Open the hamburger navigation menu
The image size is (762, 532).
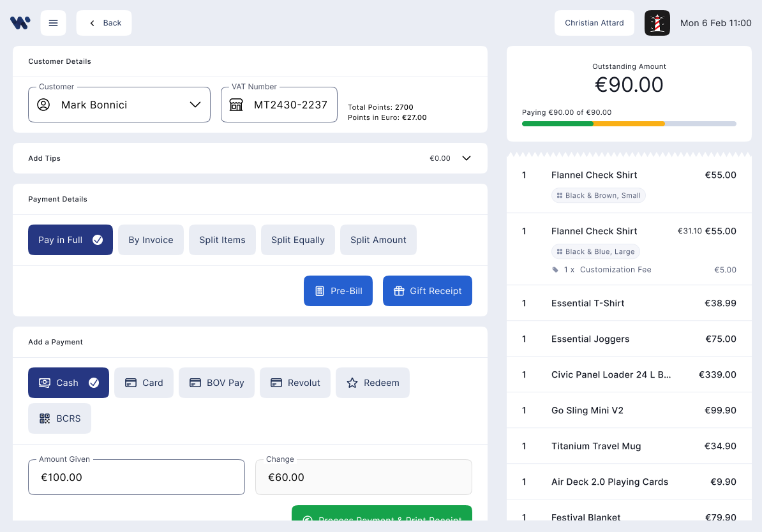coord(53,22)
